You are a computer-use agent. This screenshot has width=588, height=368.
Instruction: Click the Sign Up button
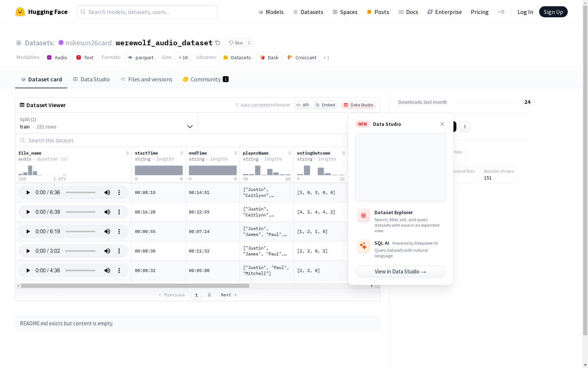point(553,12)
